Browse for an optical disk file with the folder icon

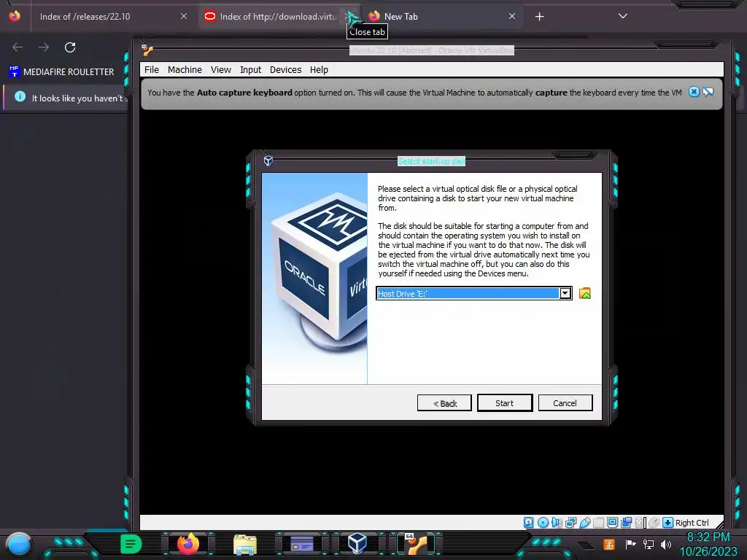coord(584,293)
